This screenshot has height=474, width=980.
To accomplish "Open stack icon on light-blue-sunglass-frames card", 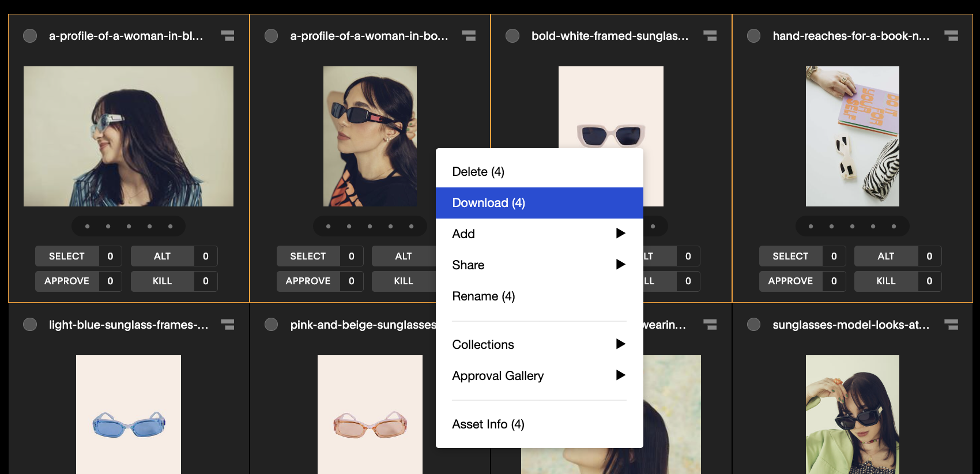I will [x=228, y=325].
